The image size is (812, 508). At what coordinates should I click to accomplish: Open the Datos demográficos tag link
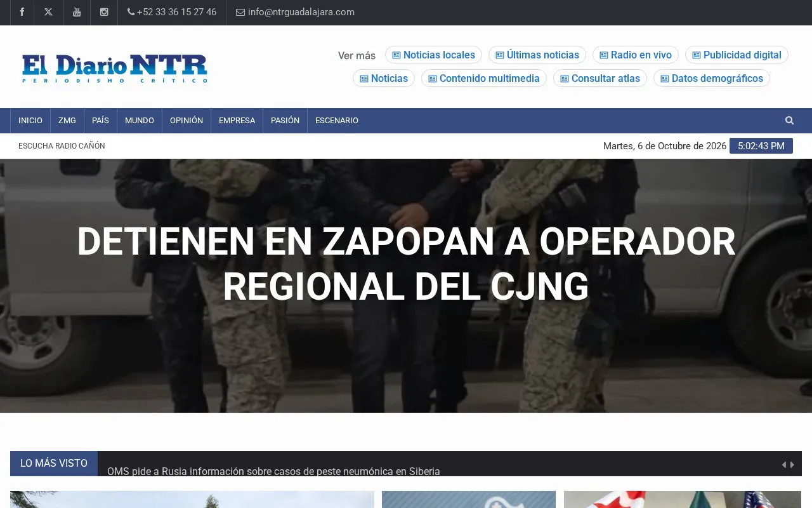pos(712,78)
